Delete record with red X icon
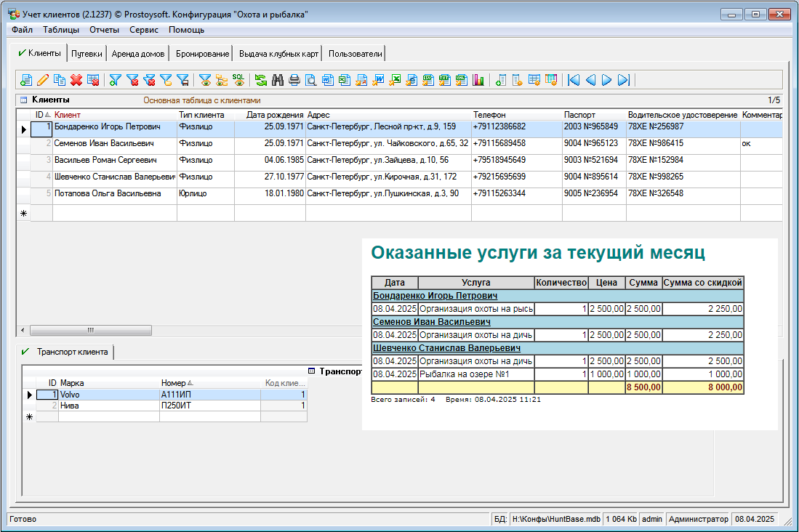799x532 pixels. point(76,80)
